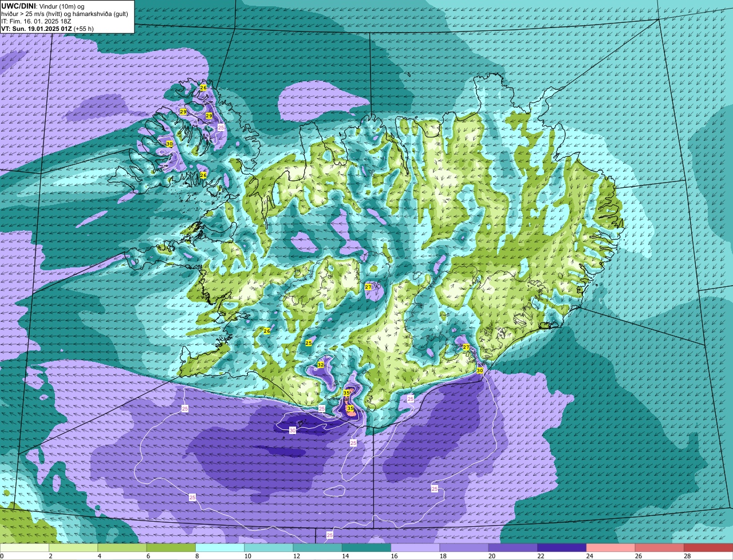Image resolution: width=733 pixels, height=560 pixels.
Task: Click the yellow 30 gust label in the Westfjords
Action: pyautogui.click(x=170, y=144)
